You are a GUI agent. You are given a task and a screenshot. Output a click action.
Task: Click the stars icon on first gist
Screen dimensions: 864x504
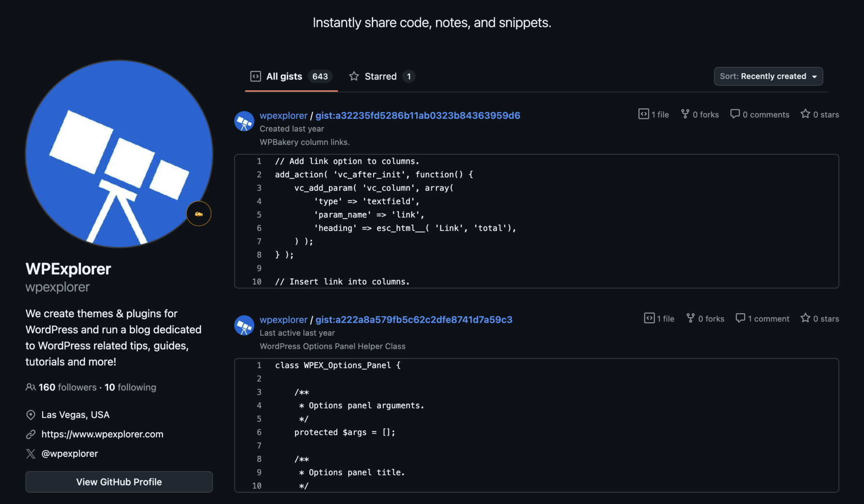pyautogui.click(x=805, y=114)
